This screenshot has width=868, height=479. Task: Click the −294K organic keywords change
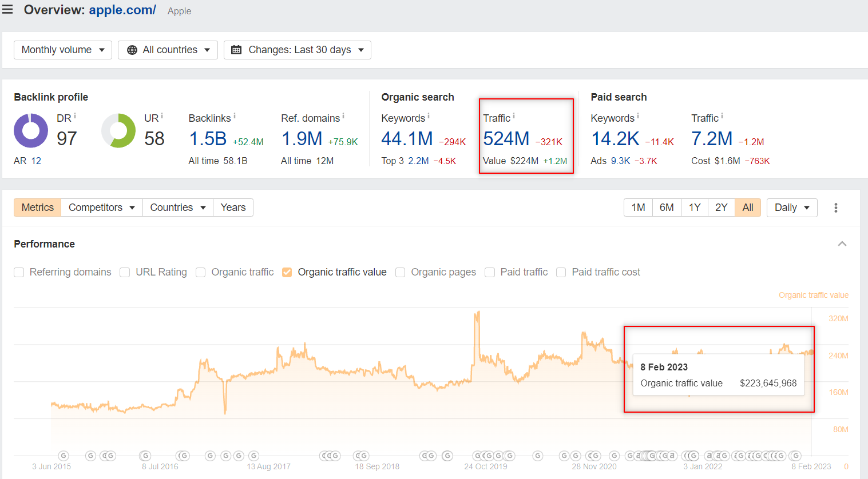(453, 142)
